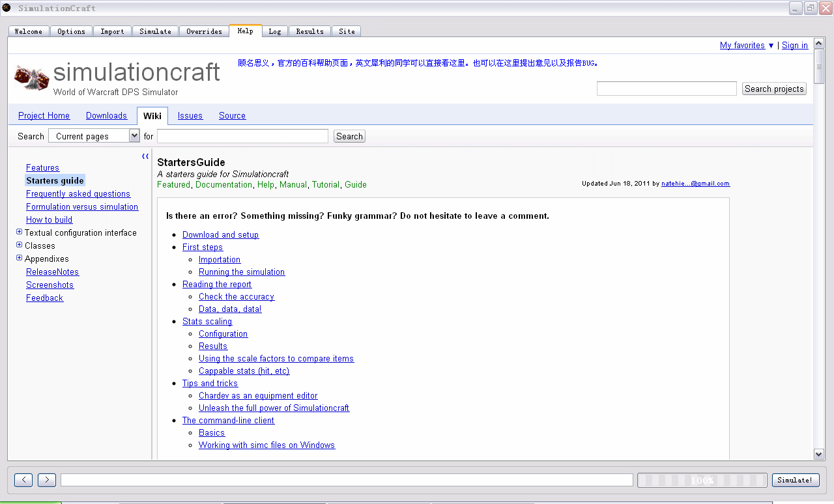This screenshot has width=834, height=504.
Task: Click the author email link natehie
Action: (695, 184)
